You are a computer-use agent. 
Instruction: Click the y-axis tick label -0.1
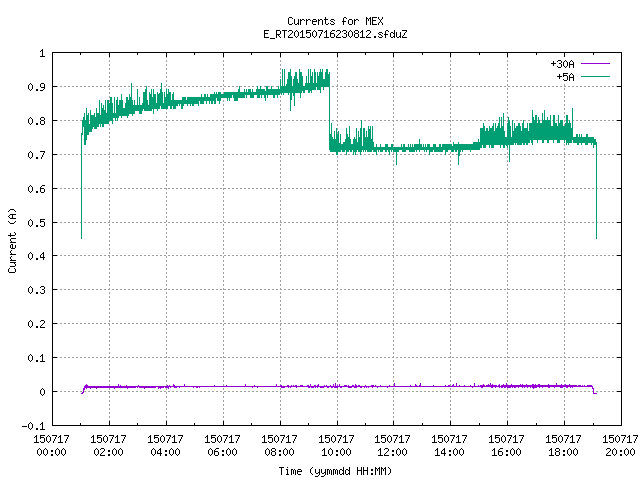(x=33, y=426)
